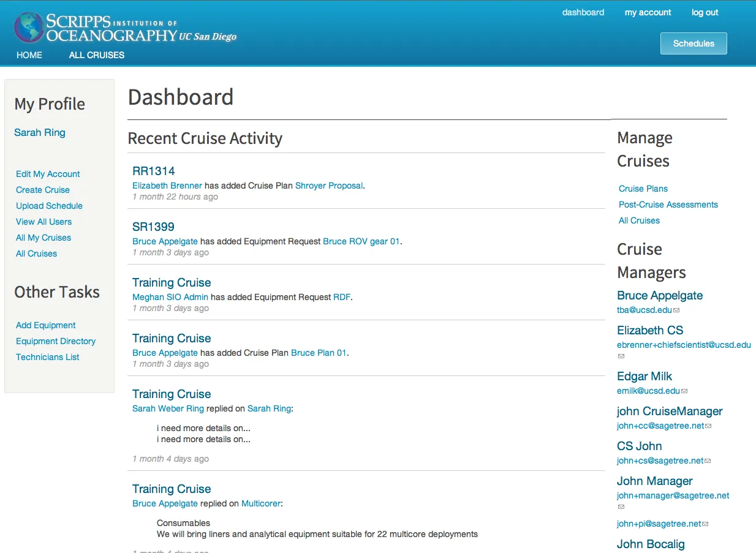Open Elizabeth CS manager name
The width and height of the screenshot is (756, 553).
click(x=650, y=331)
